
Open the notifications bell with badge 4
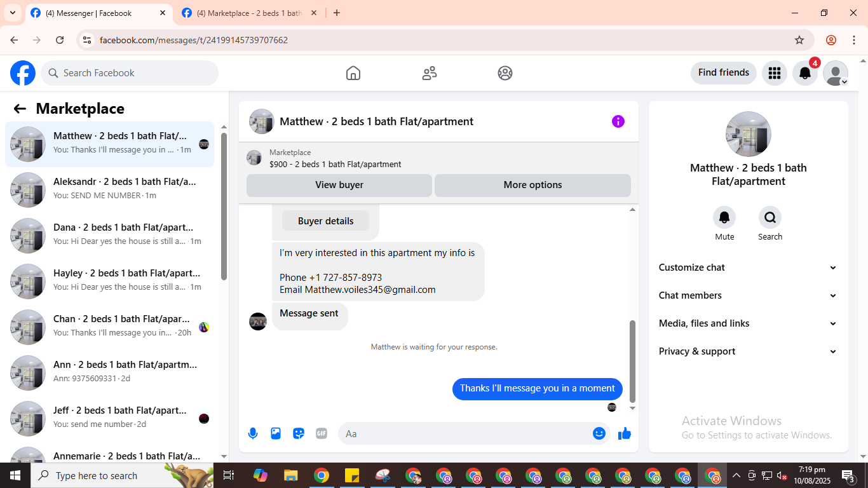click(805, 73)
